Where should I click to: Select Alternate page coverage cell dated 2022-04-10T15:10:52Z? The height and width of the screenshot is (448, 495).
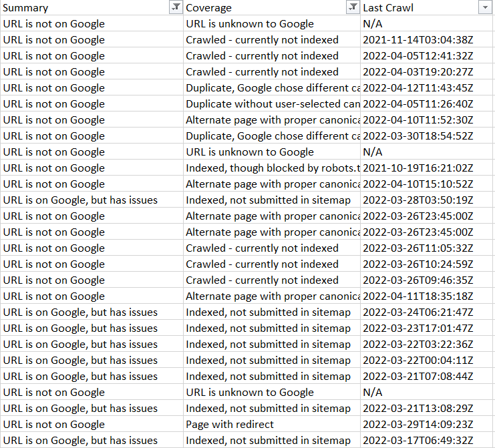(x=271, y=184)
